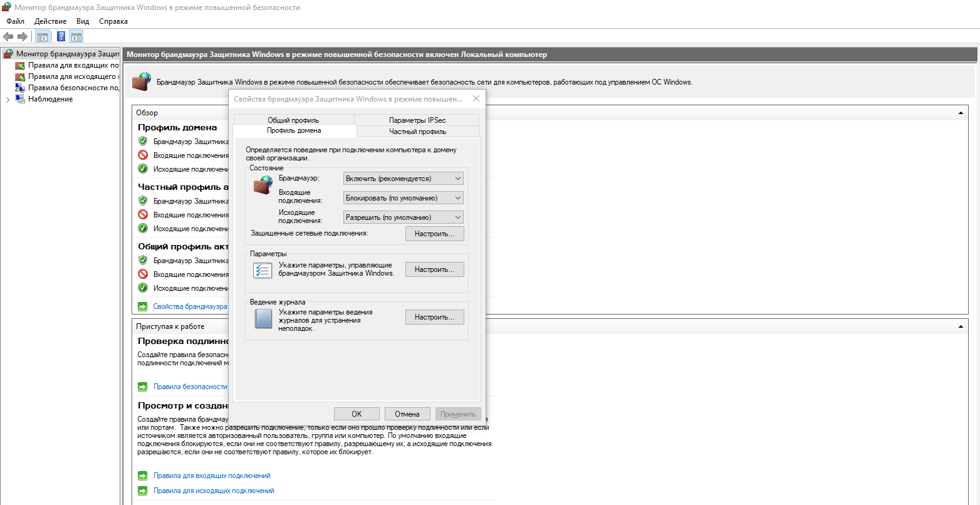Click the blue Help question-mark toolbar icon

(61, 36)
